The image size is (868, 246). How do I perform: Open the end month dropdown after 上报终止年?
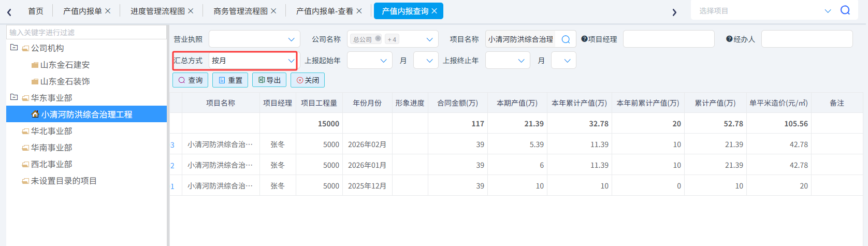click(x=563, y=61)
